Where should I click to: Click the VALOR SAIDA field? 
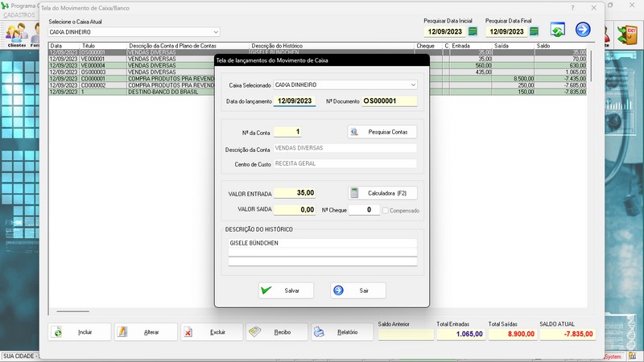(x=295, y=210)
